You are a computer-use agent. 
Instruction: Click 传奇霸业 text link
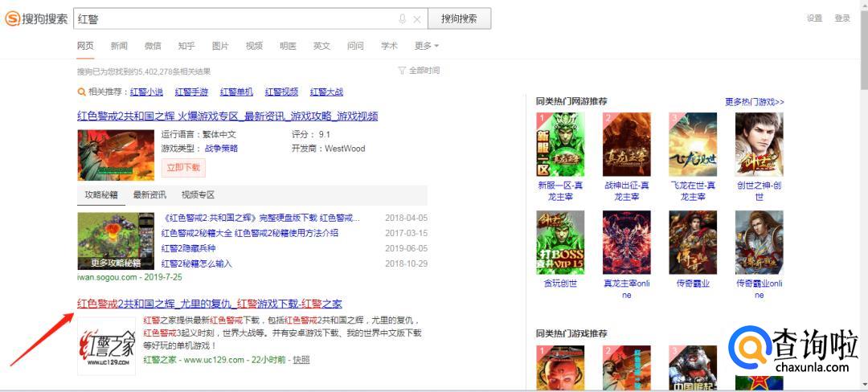(x=693, y=284)
